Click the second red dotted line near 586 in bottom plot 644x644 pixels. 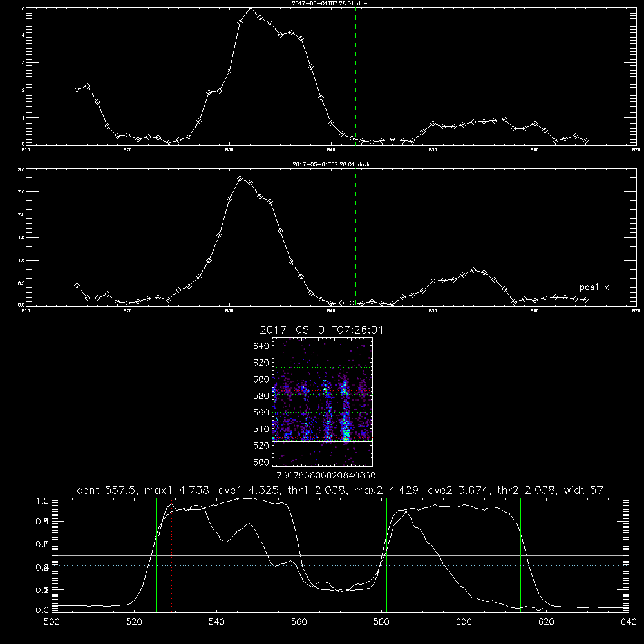(x=406, y=554)
